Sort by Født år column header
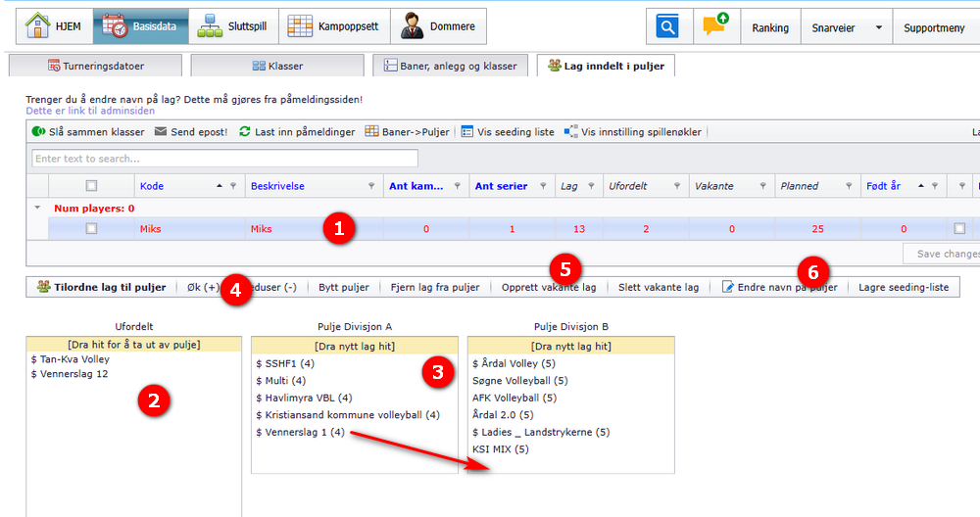The width and height of the screenshot is (980, 517). 883,186
